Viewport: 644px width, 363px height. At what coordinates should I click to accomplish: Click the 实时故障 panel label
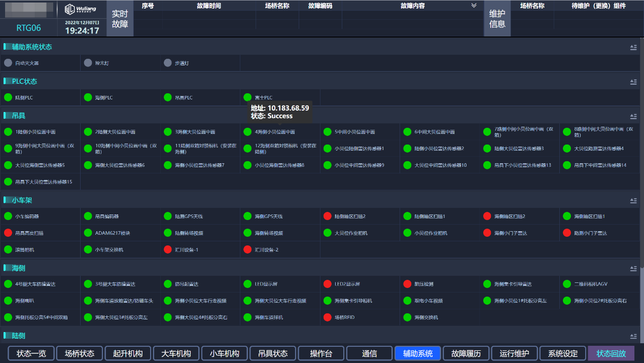click(x=120, y=19)
